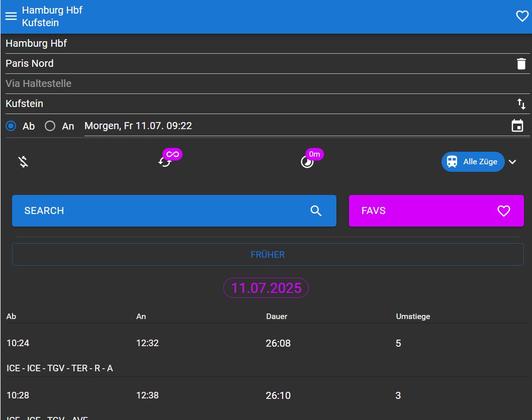Delete the Paris Nord via stop
Image resolution: width=532 pixels, height=420 pixels.
click(x=521, y=64)
